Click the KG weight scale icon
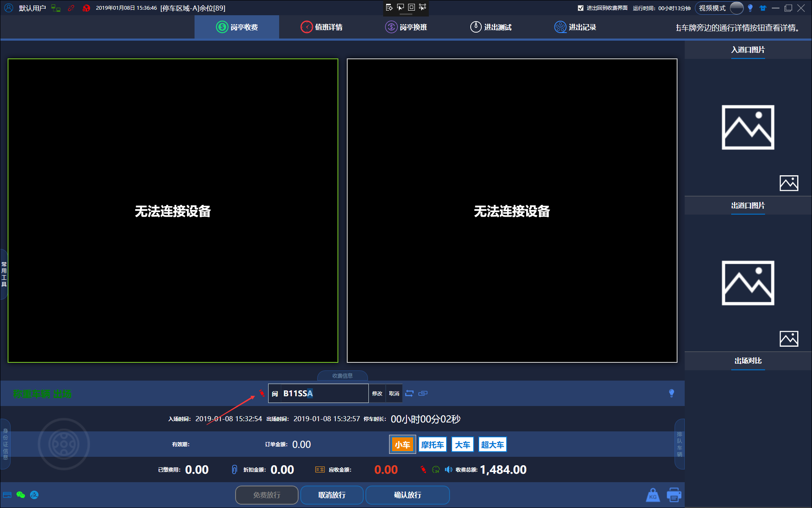The width and height of the screenshot is (812, 508). tap(653, 495)
